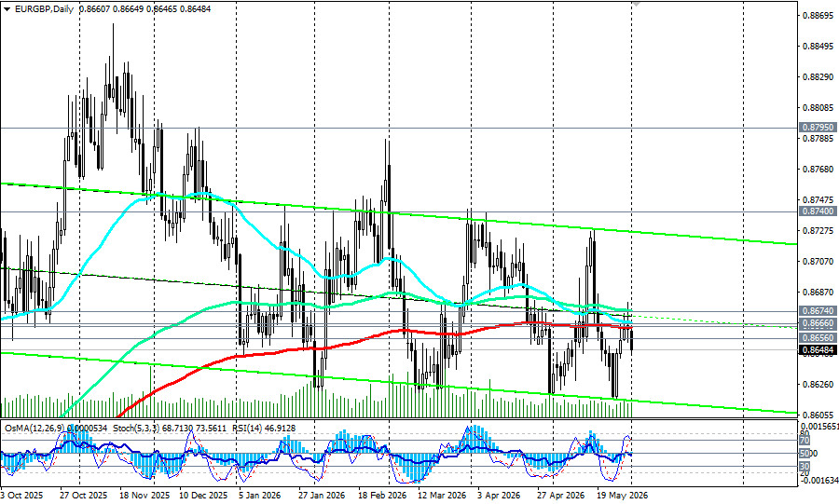Screen dimensions: 839x504
Task: Click the 0.87475 price axis tick
Action: 818,199
